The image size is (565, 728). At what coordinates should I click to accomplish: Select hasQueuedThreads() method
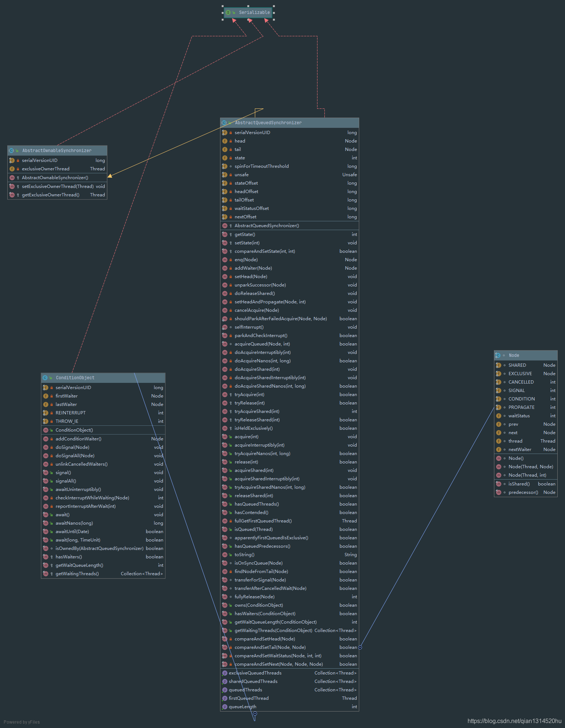pyautogui.click(x=289, y=504)
